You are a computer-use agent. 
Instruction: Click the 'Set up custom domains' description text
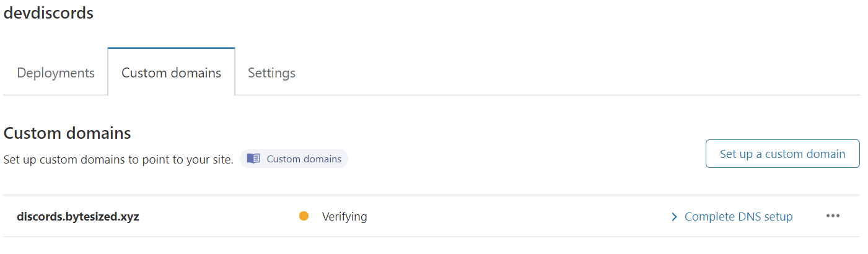[x=118, y=159]
